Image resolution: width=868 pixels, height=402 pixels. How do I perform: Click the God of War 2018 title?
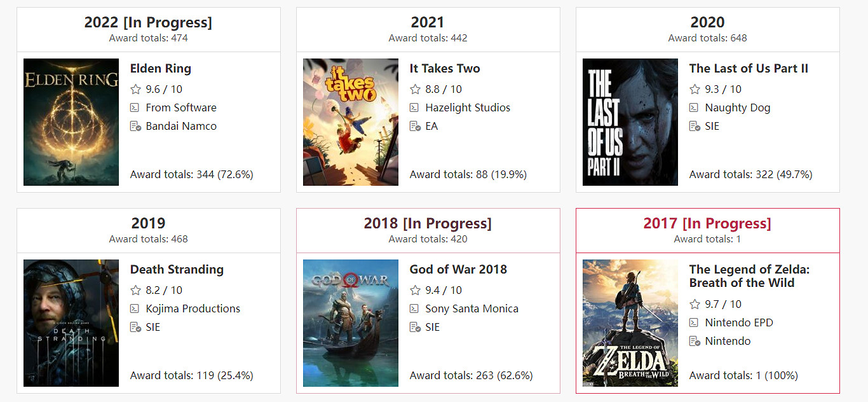tap(458, 270)
